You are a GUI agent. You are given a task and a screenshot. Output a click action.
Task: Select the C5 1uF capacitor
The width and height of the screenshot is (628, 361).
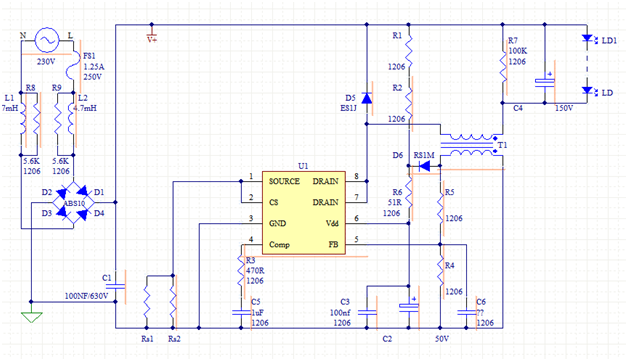point(241,312)
